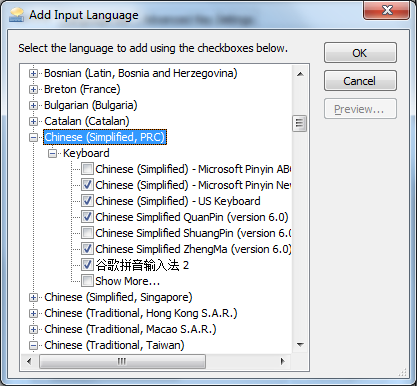Enable Chinese Simplified ShuangPin checkbox
The image size is (417, 386).
pyautogui.click(x=87, y=233)
